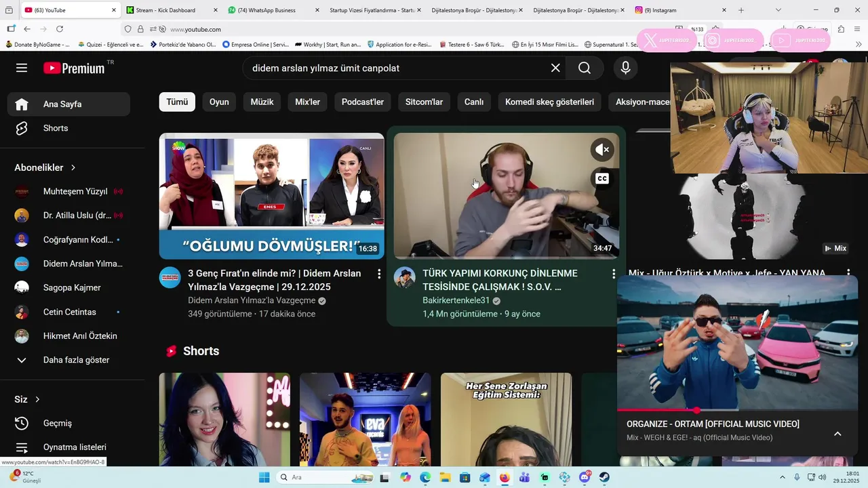Image resolution: width=868 pixels, height=488 pixels.
Task: Open Oynatma listeleri in the sidebar
Action: [68, 447]
